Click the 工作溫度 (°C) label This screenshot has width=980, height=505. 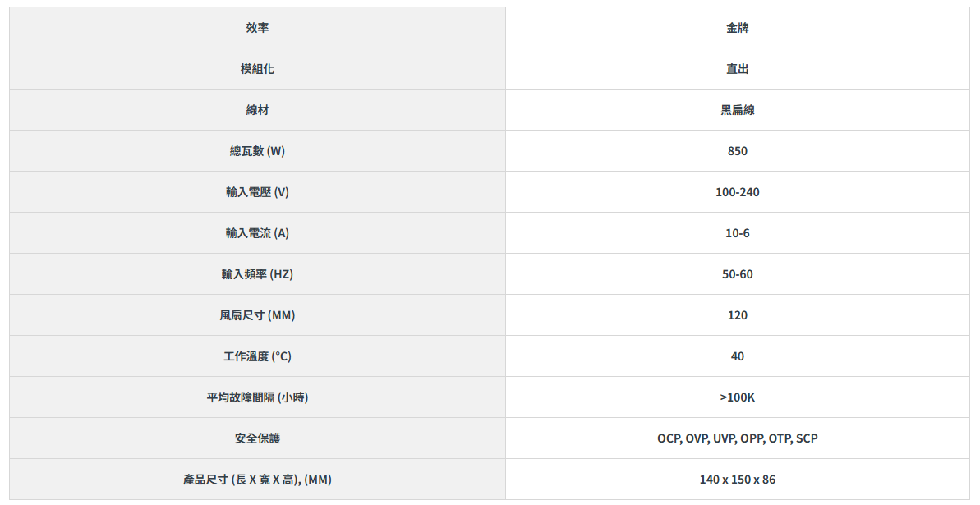pos(257,356)
